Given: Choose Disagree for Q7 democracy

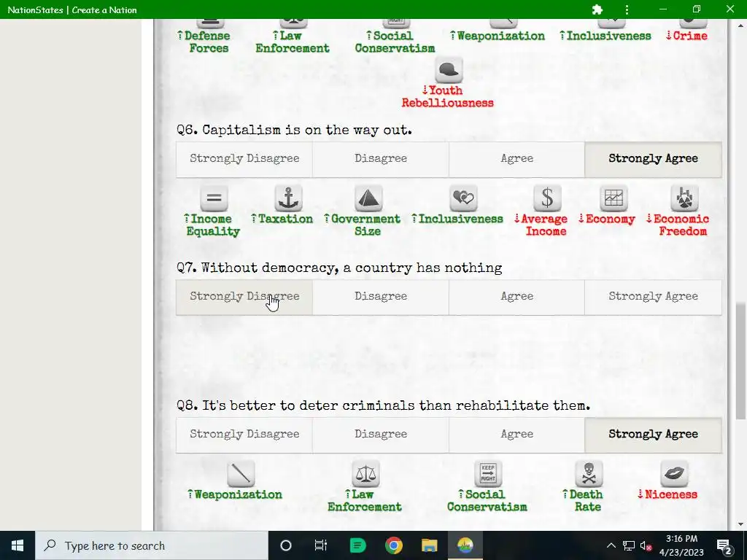Looking at the screenshot, I should (381, 297).
